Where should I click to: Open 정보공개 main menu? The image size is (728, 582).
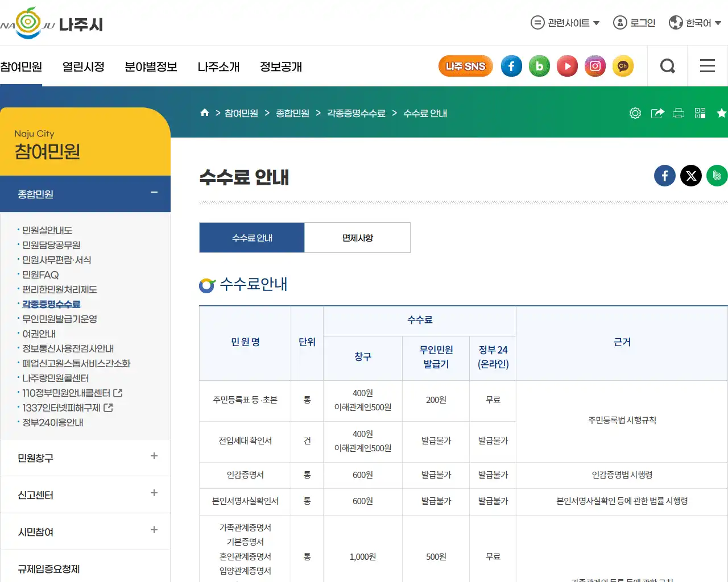point(281,66)
